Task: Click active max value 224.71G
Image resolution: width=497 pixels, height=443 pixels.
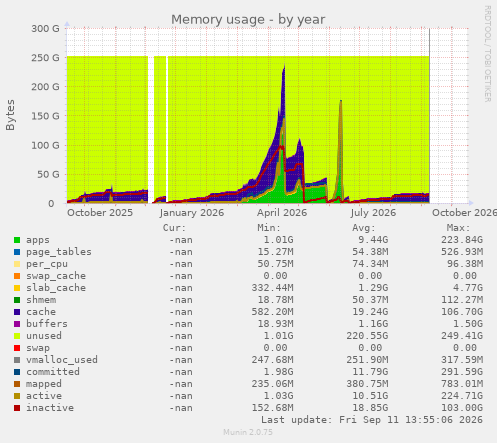Action: click(462, 396)
